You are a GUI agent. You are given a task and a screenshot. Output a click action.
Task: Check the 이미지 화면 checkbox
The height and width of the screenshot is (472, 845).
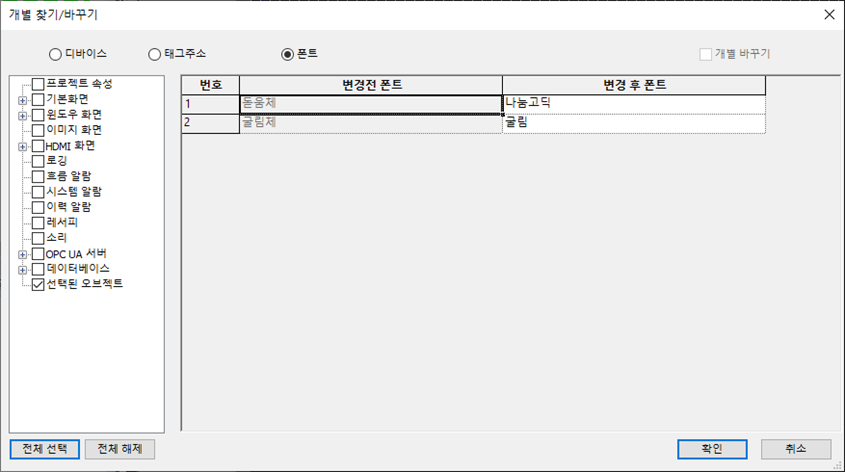click(x=38, y=130)
